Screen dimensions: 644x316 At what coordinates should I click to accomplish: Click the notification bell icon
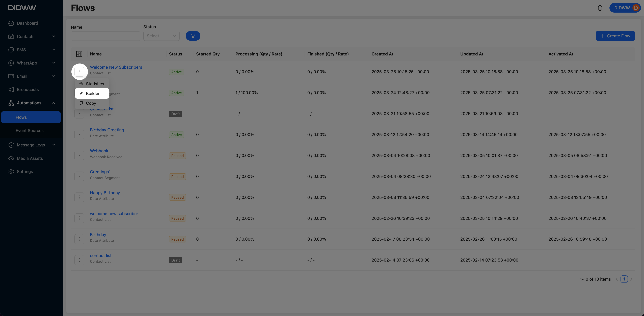(x=600, y=8)
